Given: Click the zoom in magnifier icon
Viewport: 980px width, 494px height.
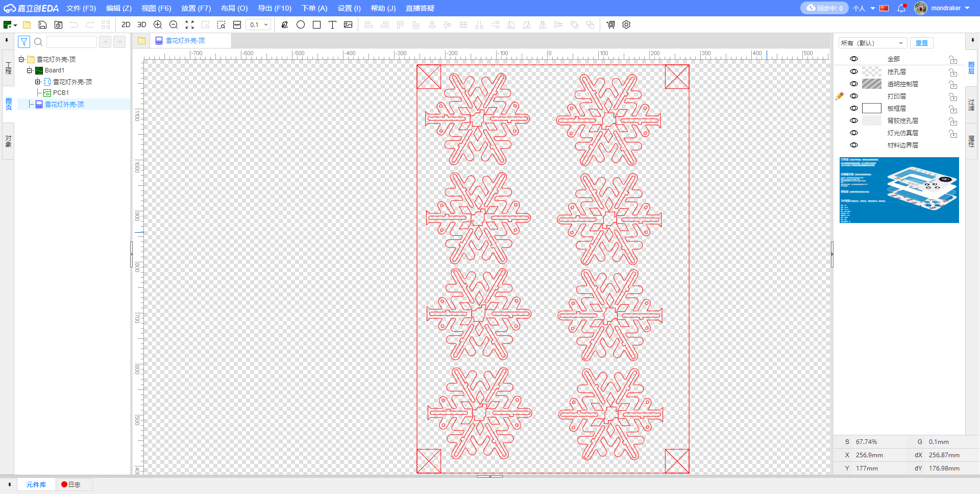Looking at the screenshot, I should point(158,24).
